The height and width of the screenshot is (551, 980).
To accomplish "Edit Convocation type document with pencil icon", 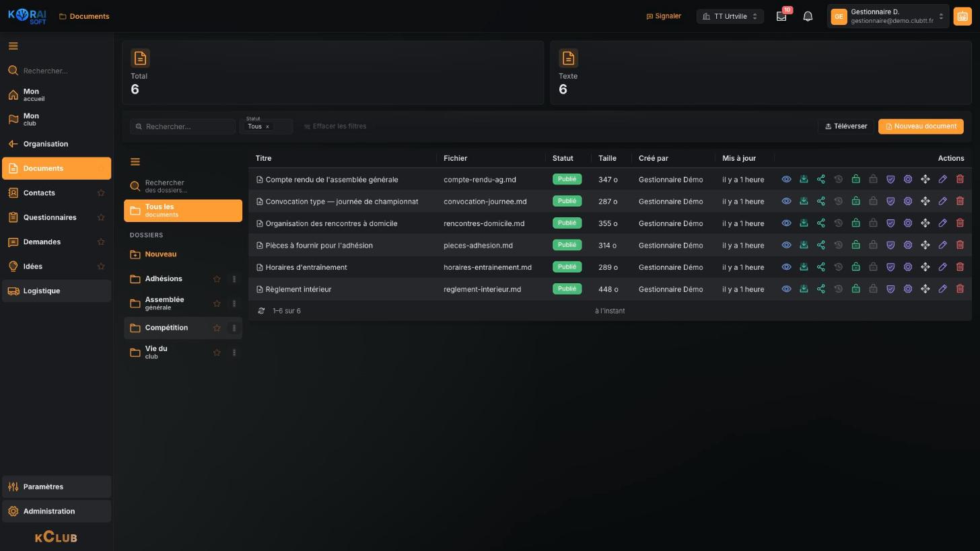I will pyautogui.click(x=943, y=202).
